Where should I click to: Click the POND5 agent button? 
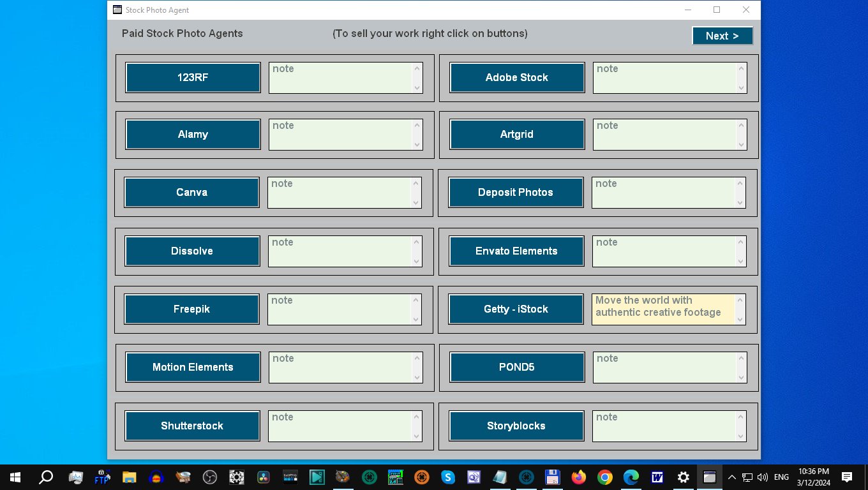click(517, 367)
